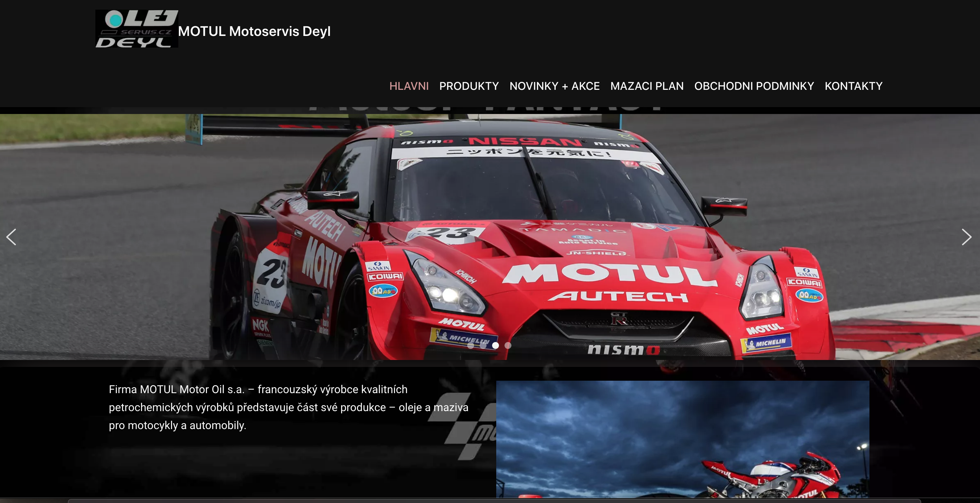The image size is (980, 503).
Task: Select the active third slider dot
Action: pos(495,345)
